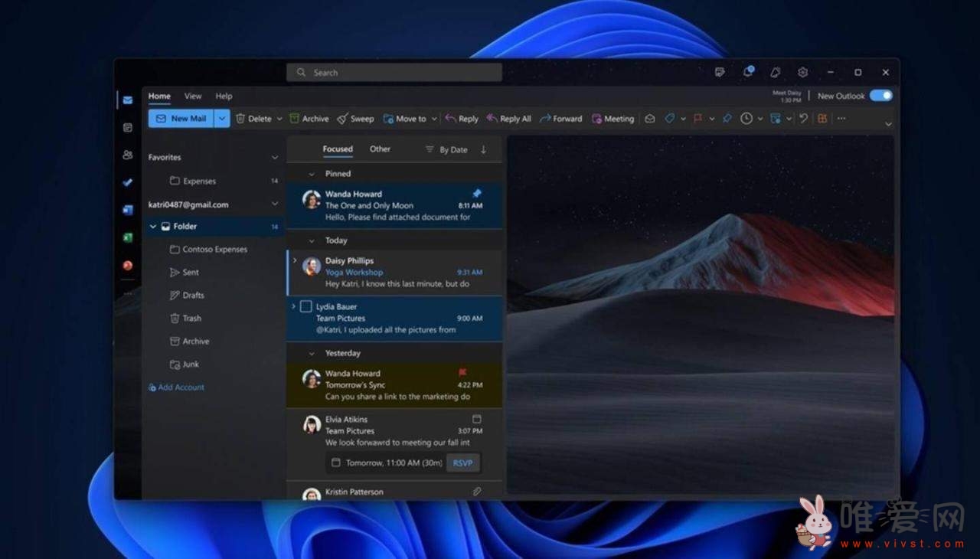
Task: Open snooze clock dropdown arrow
Action: [760, 119]
